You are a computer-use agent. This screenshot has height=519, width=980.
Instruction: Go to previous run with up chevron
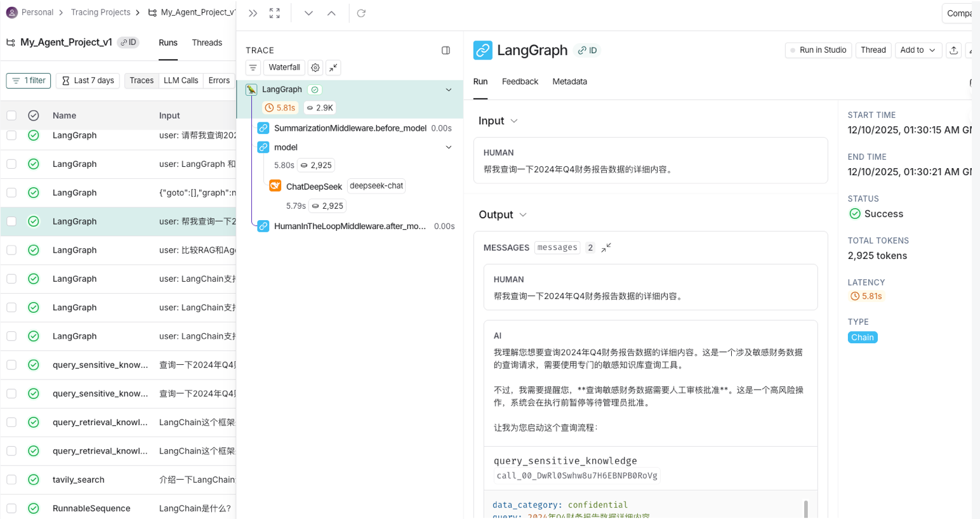tap(331, 13)
